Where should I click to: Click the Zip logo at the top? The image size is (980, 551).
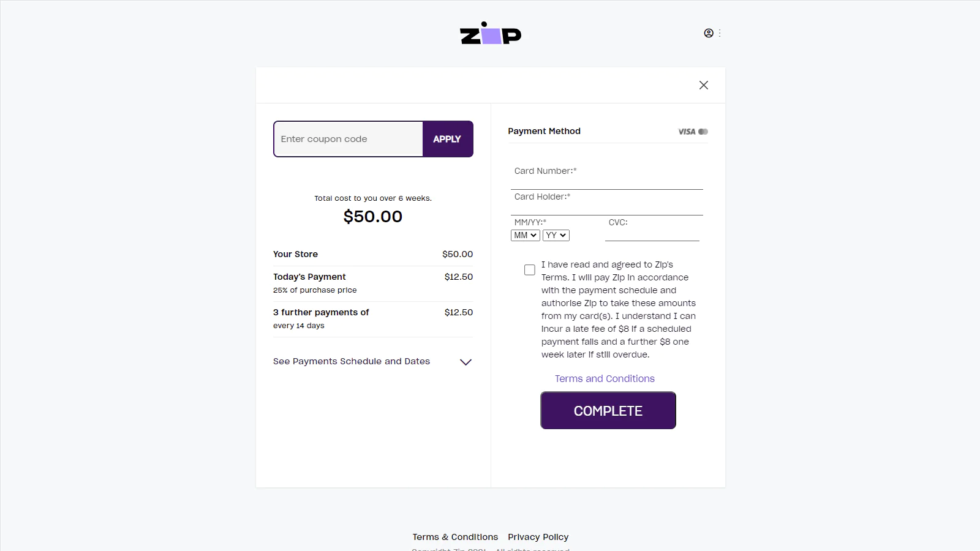[x=491, y=34]
